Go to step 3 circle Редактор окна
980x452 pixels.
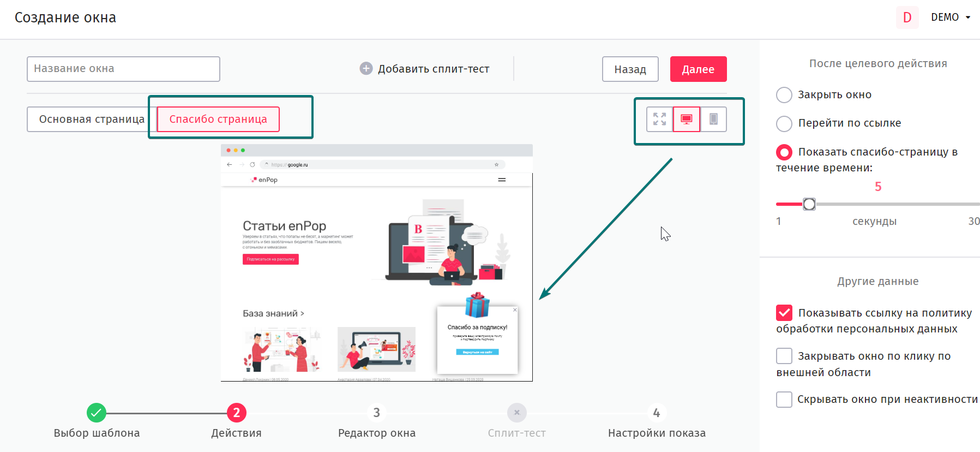(x=376, y=413)
